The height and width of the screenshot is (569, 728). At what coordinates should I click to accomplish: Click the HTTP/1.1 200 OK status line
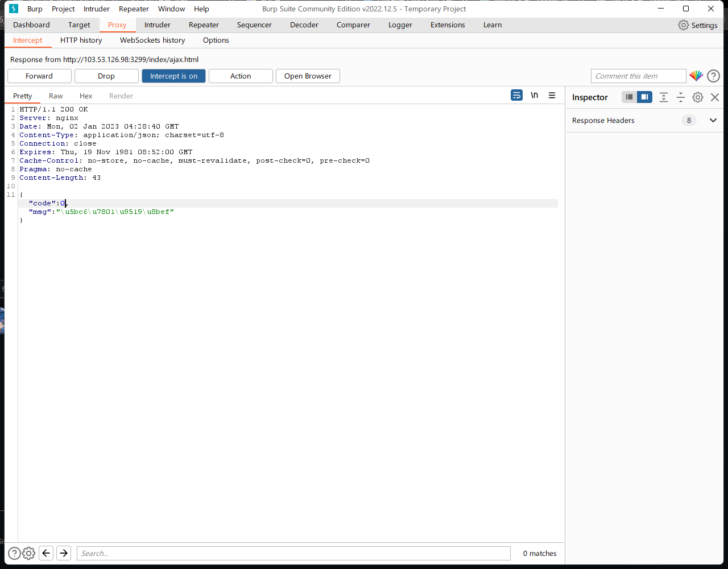54,109
